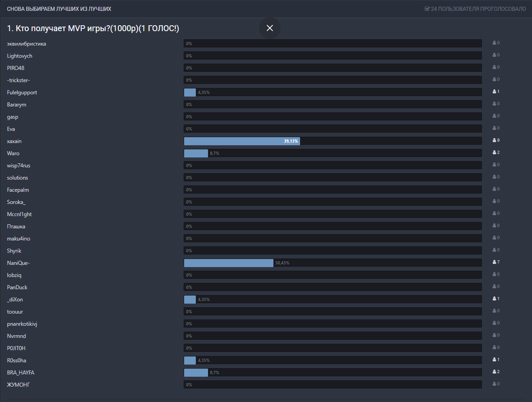Screen dimensions: 532x402
Task: Click the voter icon next to xaxain
Action: 494,140
